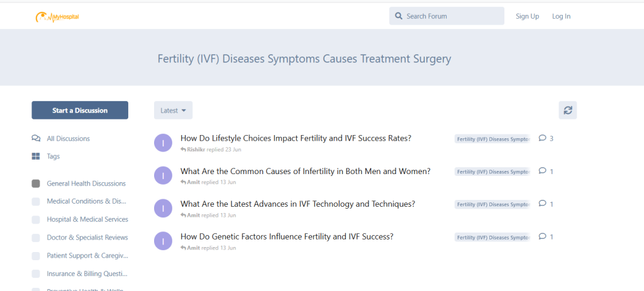Open Hospital & Medical Services tag
The height and width of the screenshot is (291, 644).
87,219
